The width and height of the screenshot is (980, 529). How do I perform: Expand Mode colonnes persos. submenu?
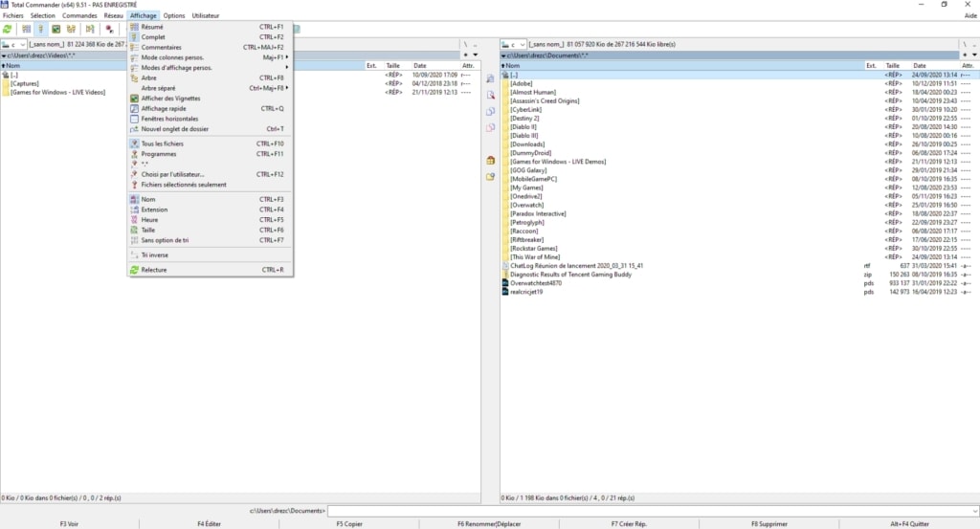210,57
